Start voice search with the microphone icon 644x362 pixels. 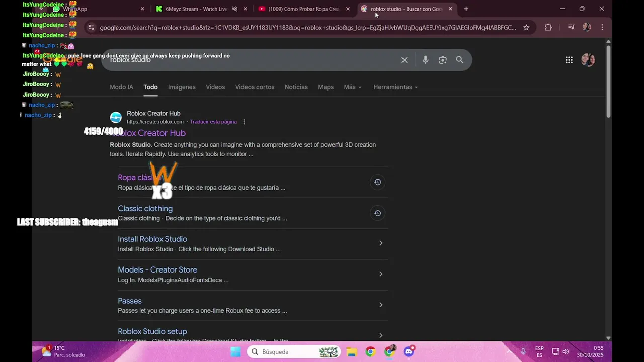click(425, 60)
